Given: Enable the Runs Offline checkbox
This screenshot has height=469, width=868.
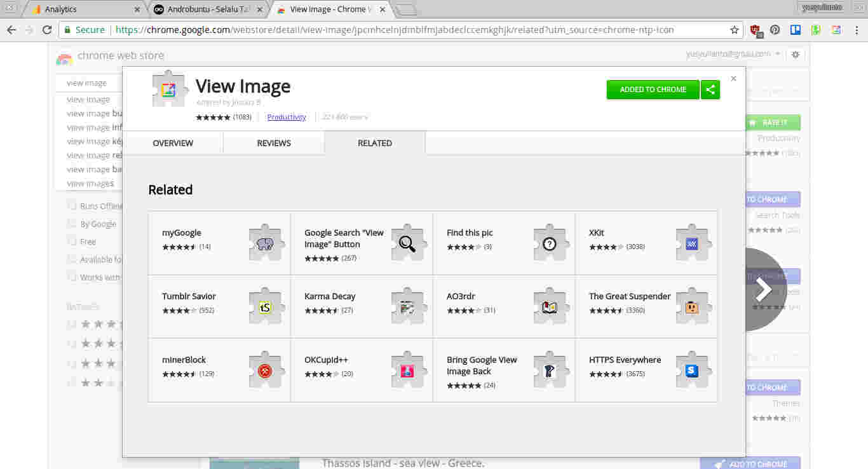Looking at the screenshot, I should 71,206.
